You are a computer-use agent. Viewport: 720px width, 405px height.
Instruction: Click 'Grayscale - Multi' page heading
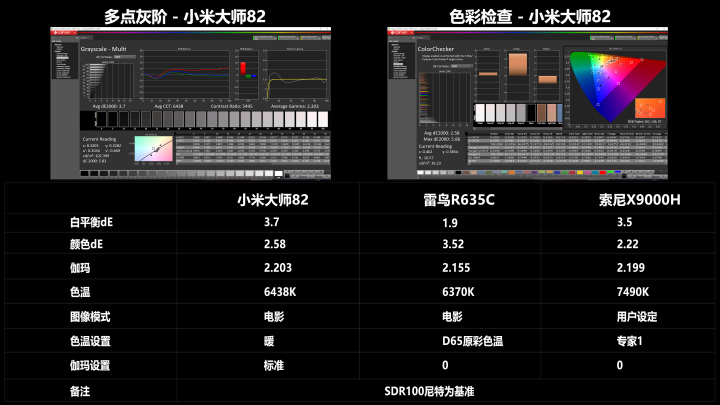[x=104, y=49]
